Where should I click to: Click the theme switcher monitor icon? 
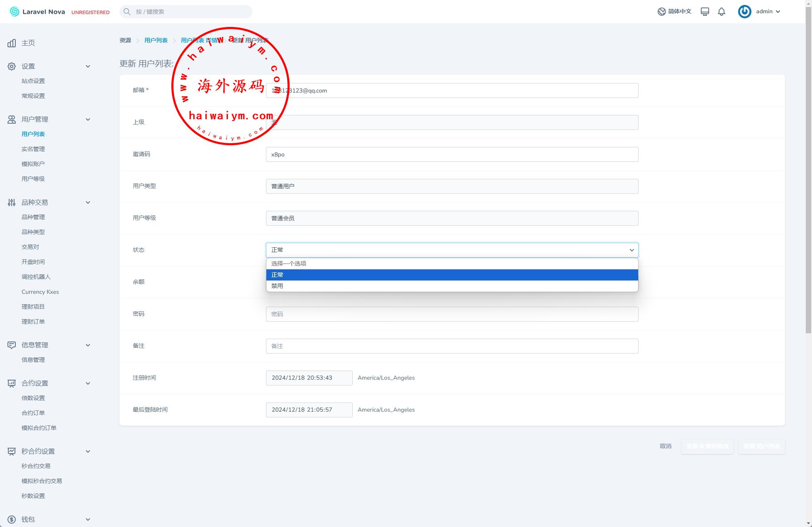pos(705,12)
